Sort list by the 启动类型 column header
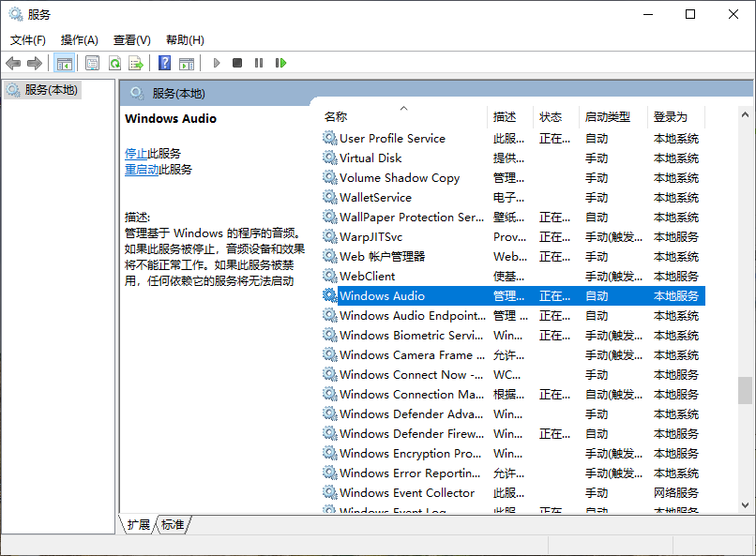Viewport: 756px width, 556px height. [608, 117]
